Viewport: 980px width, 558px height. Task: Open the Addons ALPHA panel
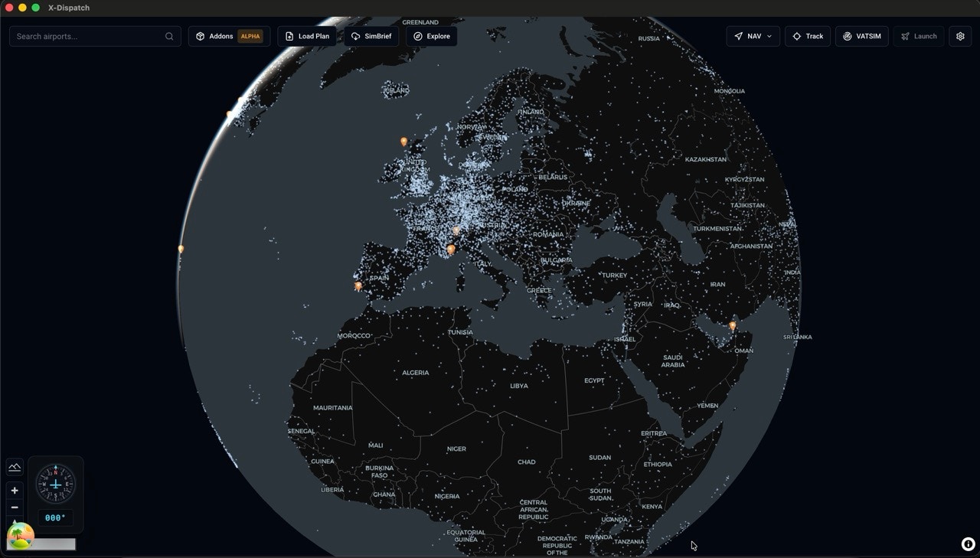[x=229, y=36]
